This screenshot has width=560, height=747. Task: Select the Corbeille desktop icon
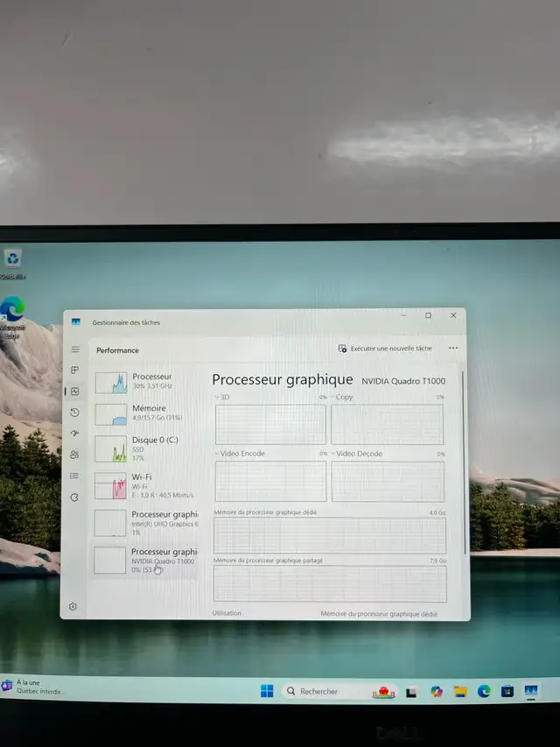pos(13,264)
